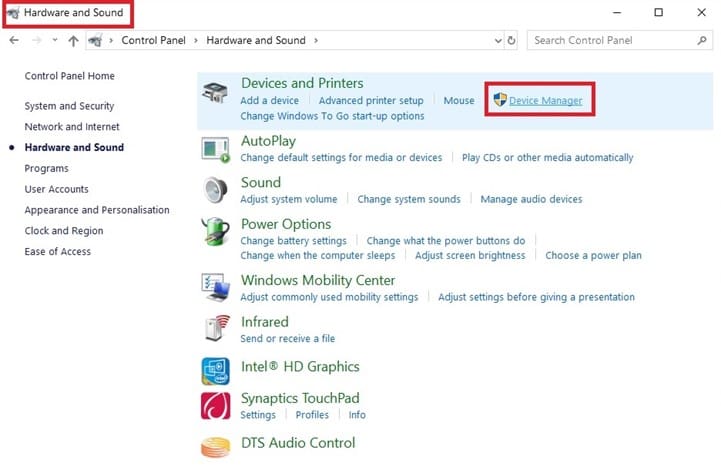Click the DTS Audio Control icon
The image size is (721, 473).
pyautogui.click(x=215, y=446)
